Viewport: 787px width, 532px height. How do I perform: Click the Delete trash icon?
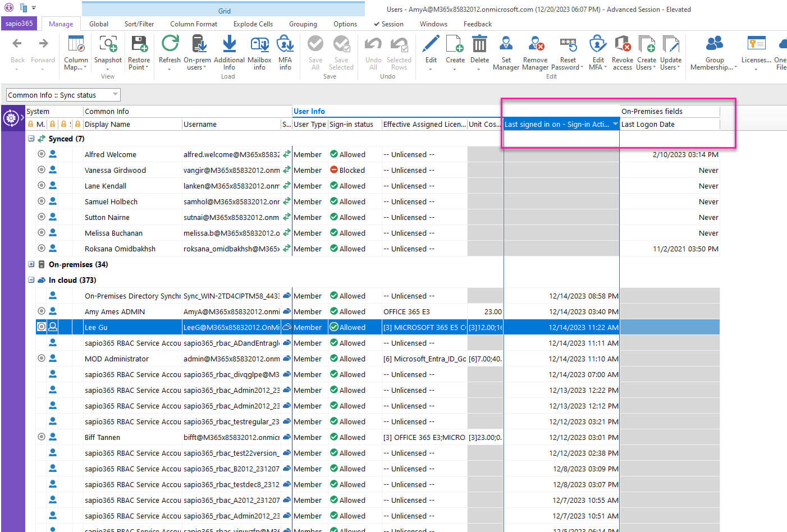[479, 44]
